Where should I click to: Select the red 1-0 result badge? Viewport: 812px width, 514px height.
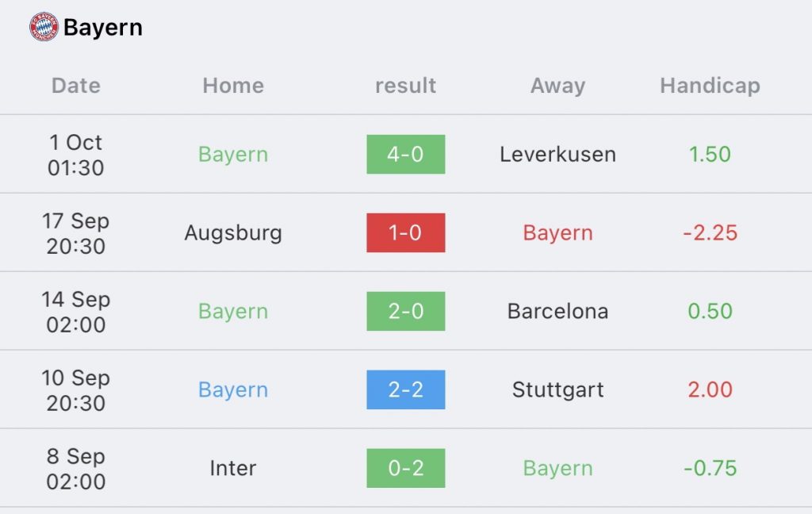pos(405,232)
